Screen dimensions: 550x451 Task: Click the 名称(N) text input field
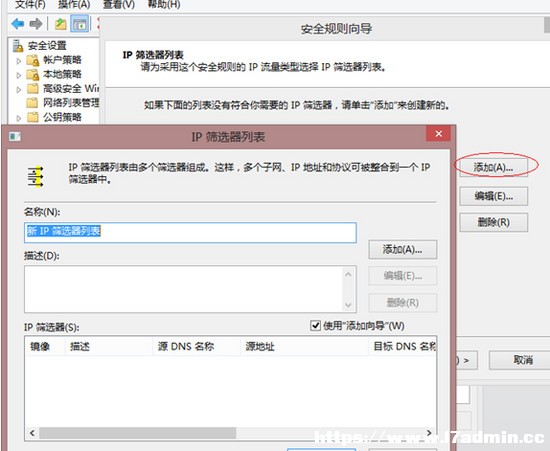click(190, 232)
